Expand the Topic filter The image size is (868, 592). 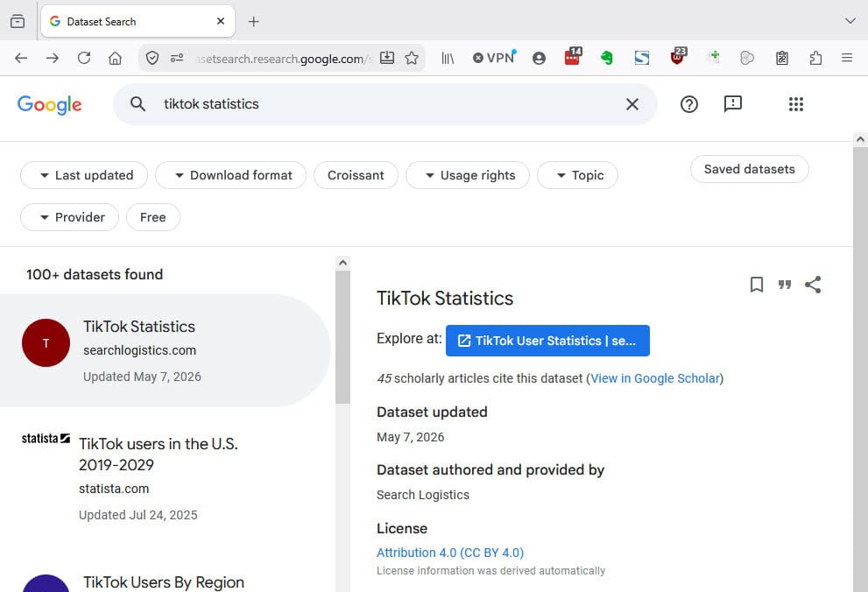(x=578, y=175)
